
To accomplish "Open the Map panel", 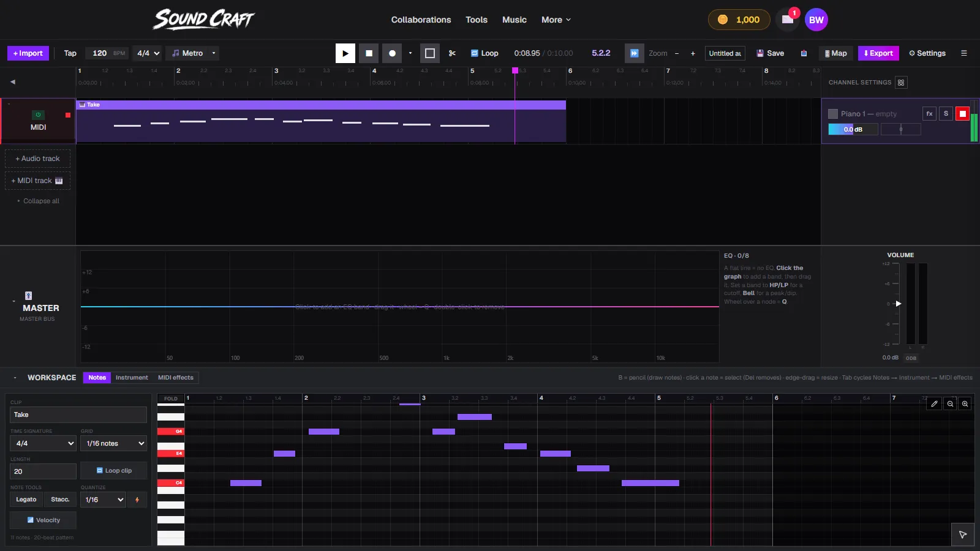I will coord(835,53).
